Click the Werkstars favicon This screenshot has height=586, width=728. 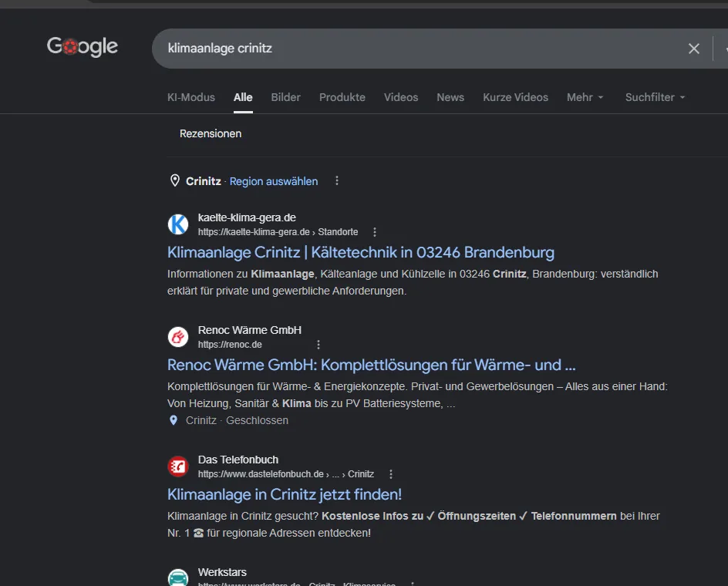[x=178, y=578]
